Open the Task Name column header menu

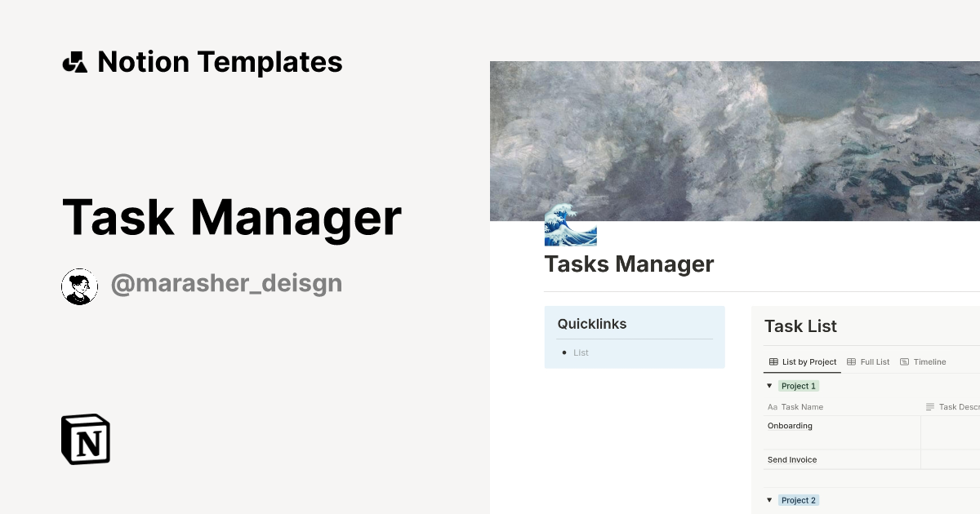pyautogui.click(x=802, y=406)
